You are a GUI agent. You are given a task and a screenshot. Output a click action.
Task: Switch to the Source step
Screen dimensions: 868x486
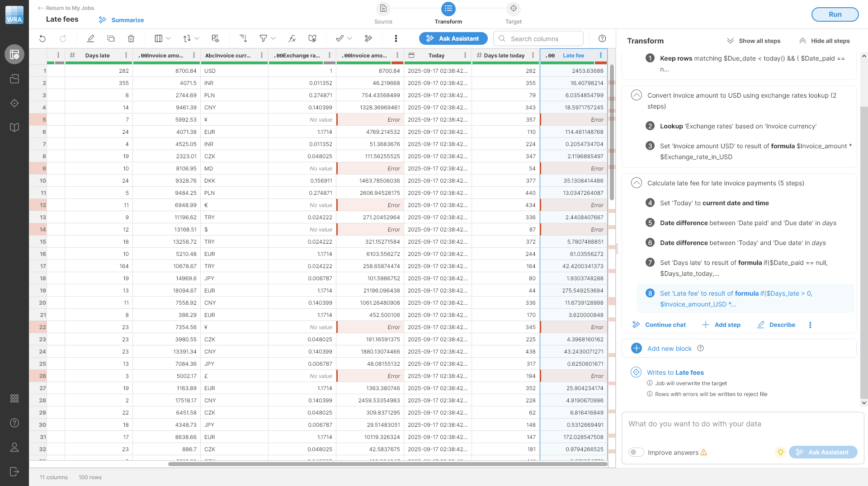(x=383, y=14)
